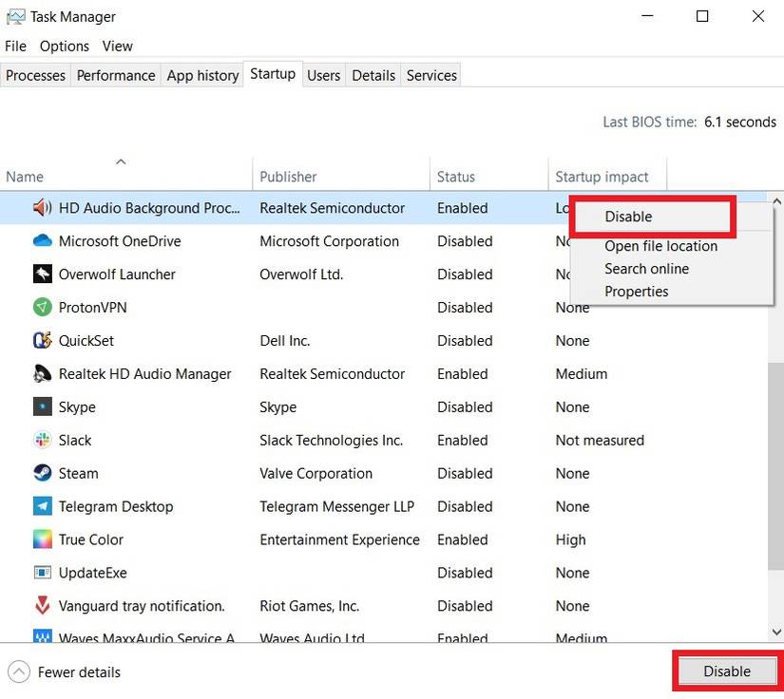Select the ProtonVPN shield icon
This screenshot has width=784, height=699.
(x=42, y=308)
